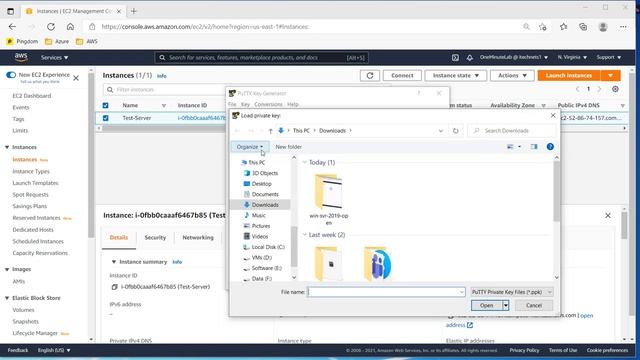The height and width of the screenshot is (360, 640).
Task: Select Local Disk (C:) in folder tree
Action: tap(268, 247)
